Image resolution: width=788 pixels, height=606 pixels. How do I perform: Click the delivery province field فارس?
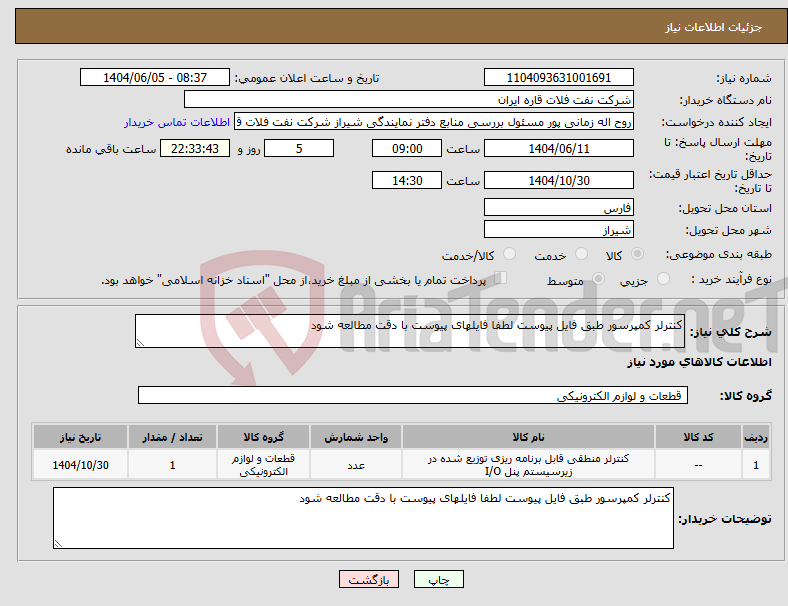point(558,207)
